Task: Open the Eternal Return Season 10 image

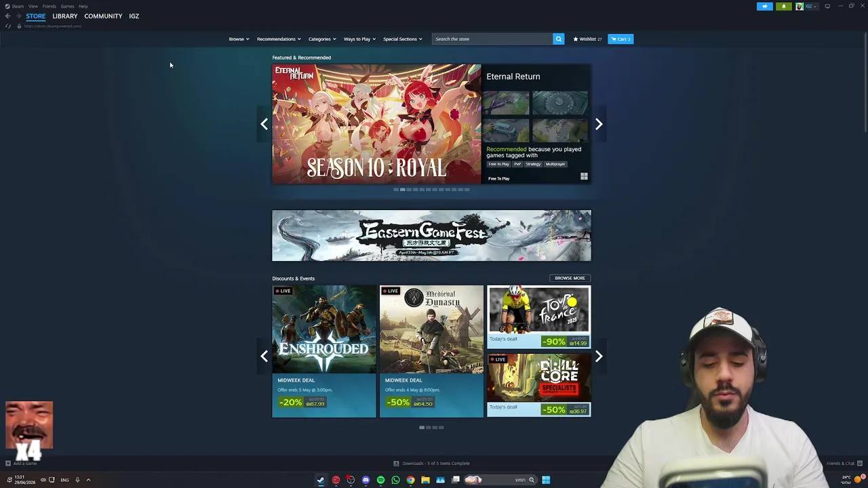Action: click(x=376, y=124)
